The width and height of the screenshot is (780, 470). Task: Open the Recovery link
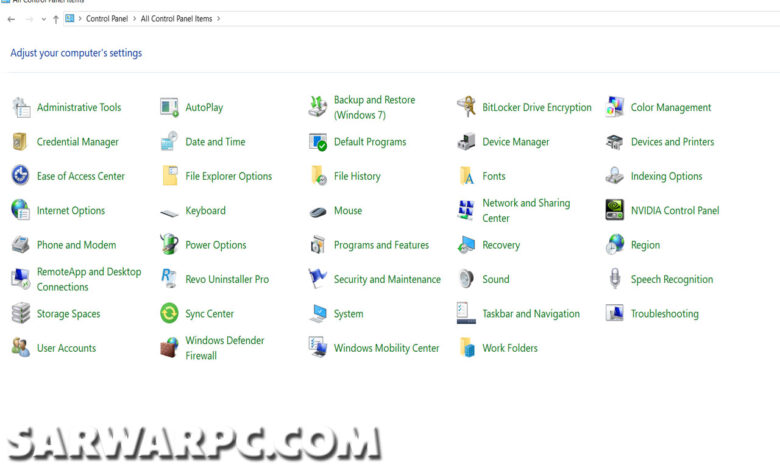coord(501,245)
